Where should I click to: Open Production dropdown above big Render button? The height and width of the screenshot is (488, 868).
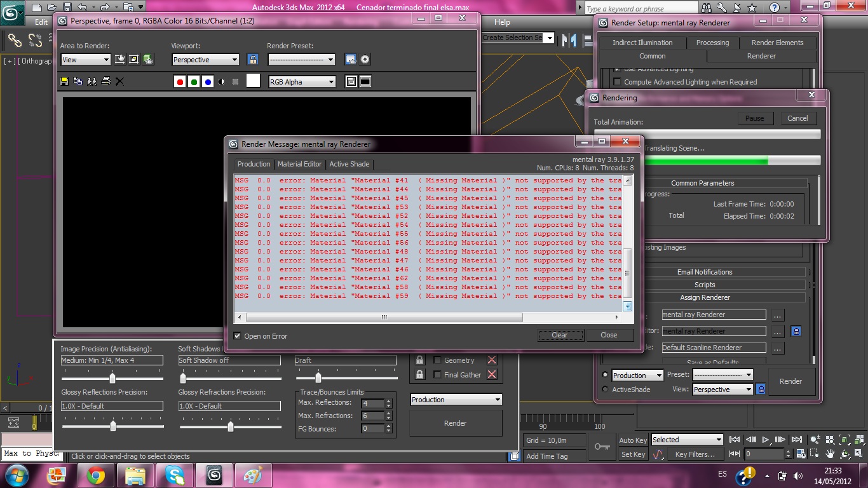456,400
